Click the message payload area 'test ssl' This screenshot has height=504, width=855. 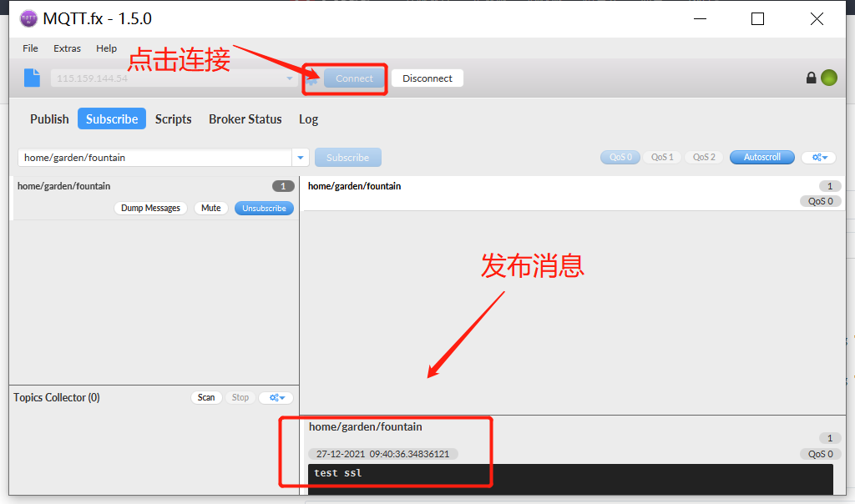click(570, 480)
